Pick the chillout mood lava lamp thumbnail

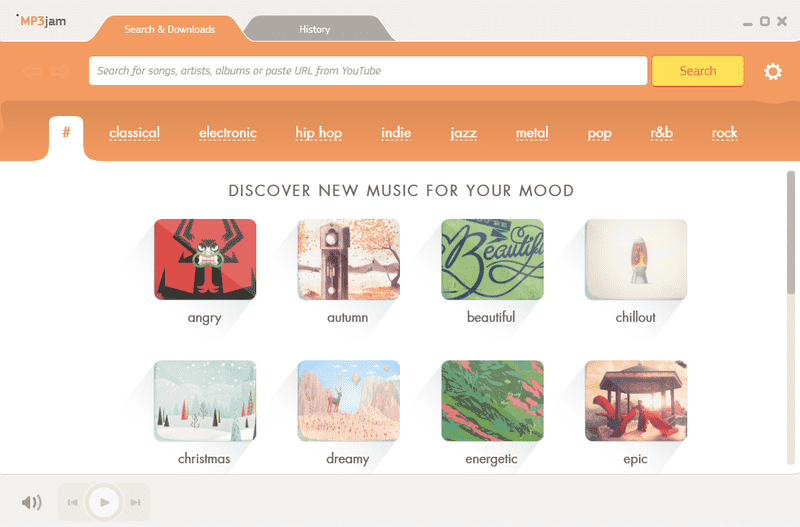coord(636,260)
